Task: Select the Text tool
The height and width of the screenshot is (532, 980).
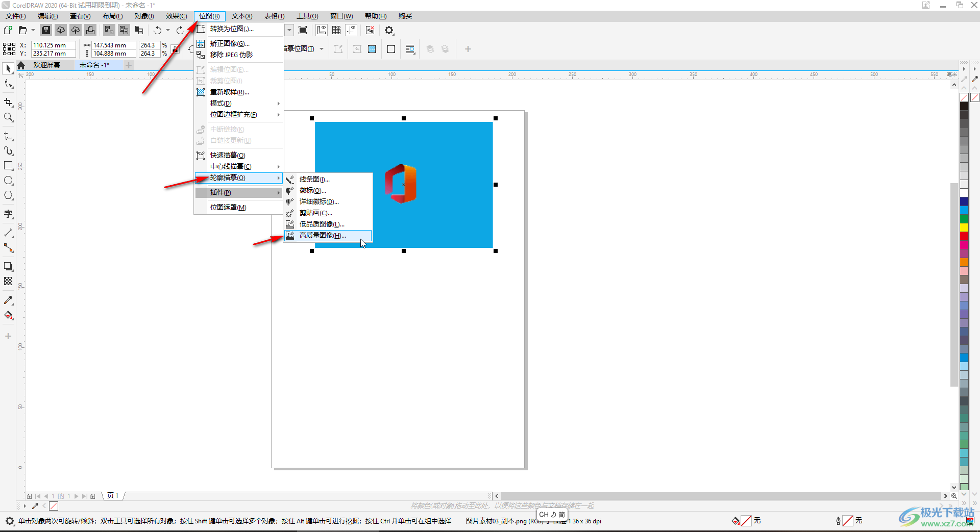Action: tap(8, 214)
